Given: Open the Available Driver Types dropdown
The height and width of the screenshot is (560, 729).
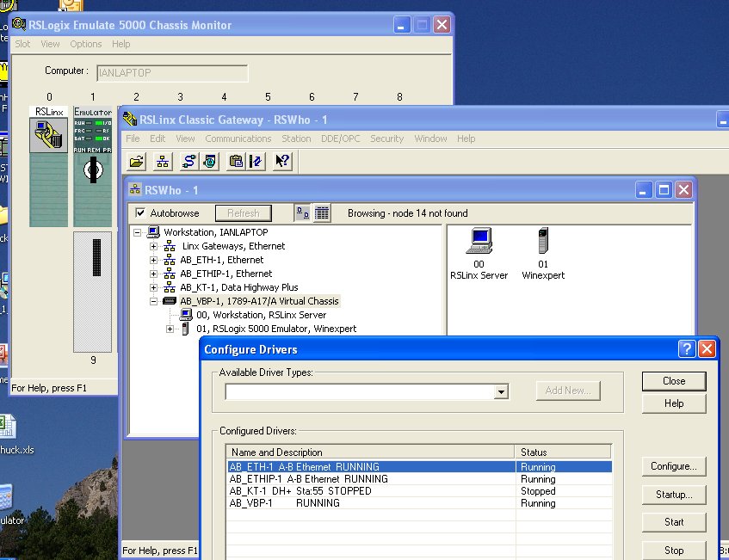Looking at the screenshot, I should pyautogui.click(x=501, y=391).
